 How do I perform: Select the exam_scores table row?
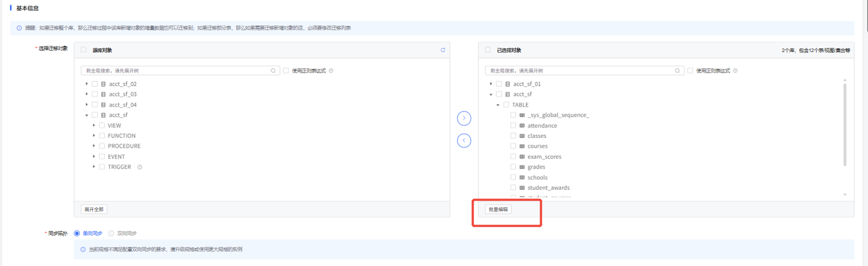click(x=544, y=157)
